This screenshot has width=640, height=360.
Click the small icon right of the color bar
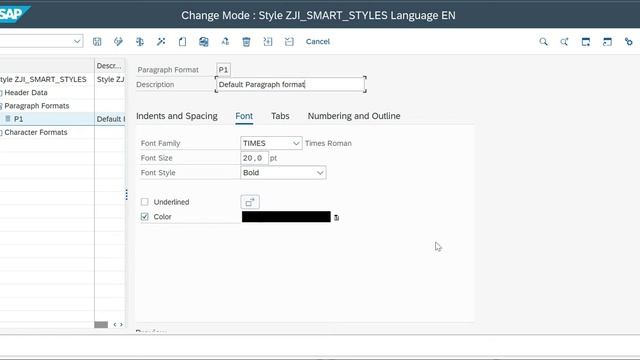point(336,218)
